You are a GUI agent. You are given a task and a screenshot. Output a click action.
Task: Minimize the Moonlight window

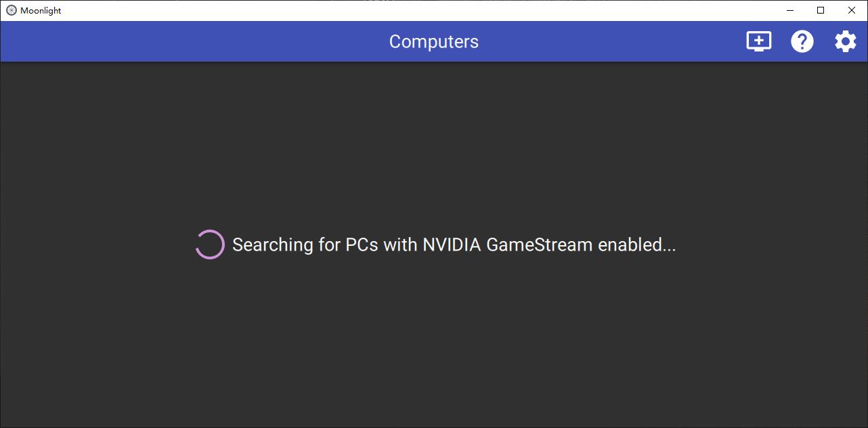[789, 10]
